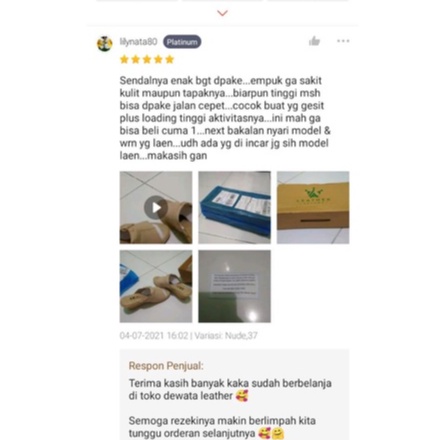Click the lilynata80 username
The width and height of the screenshot is (440, 440).
click(x=138, y=42)
